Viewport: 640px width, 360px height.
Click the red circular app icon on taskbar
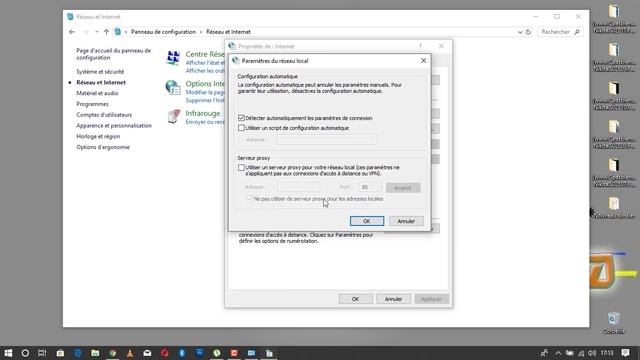point(164,353)
